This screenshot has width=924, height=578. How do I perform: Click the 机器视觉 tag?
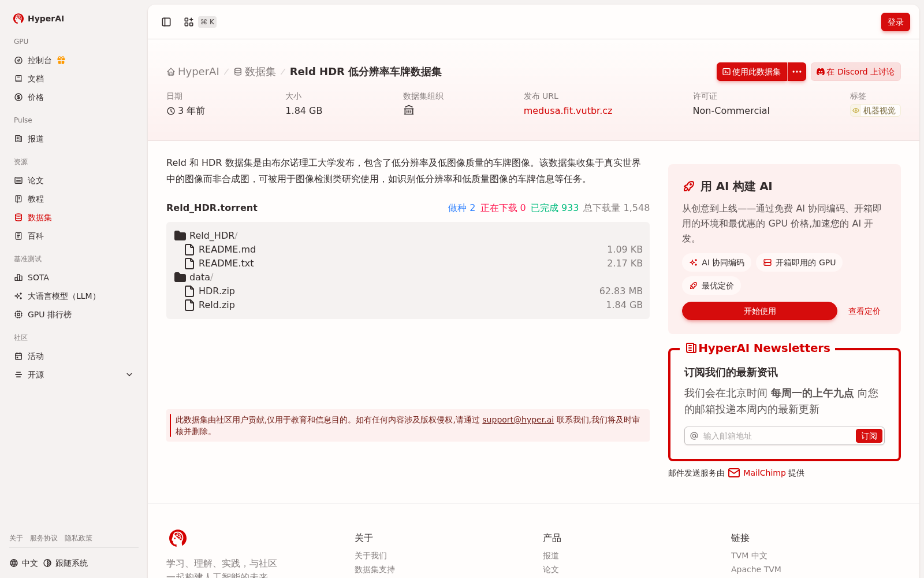(875, 110)
